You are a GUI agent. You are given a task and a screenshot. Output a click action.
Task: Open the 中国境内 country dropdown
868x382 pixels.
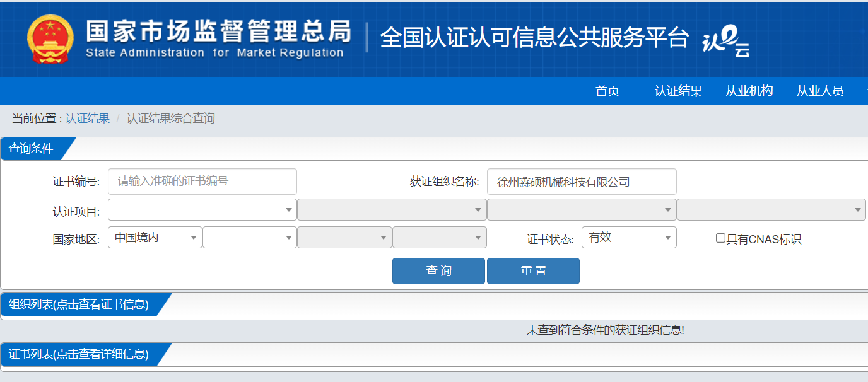click(155, 238)
